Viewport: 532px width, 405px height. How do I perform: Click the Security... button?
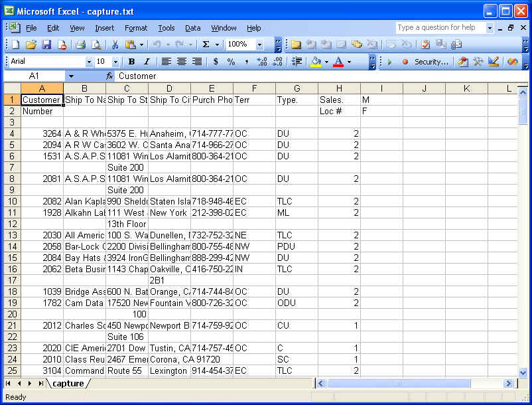tap(431, 62)
